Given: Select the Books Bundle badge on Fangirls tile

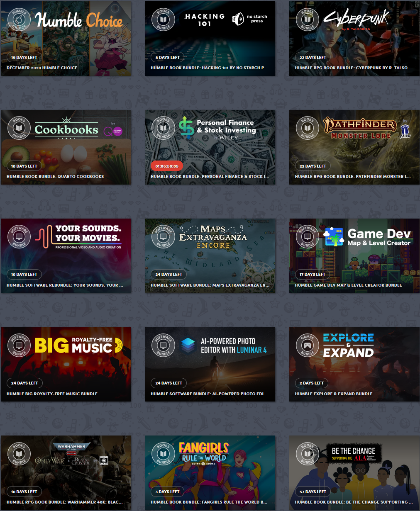Looking at the screenshot, I should coord(163,454).
